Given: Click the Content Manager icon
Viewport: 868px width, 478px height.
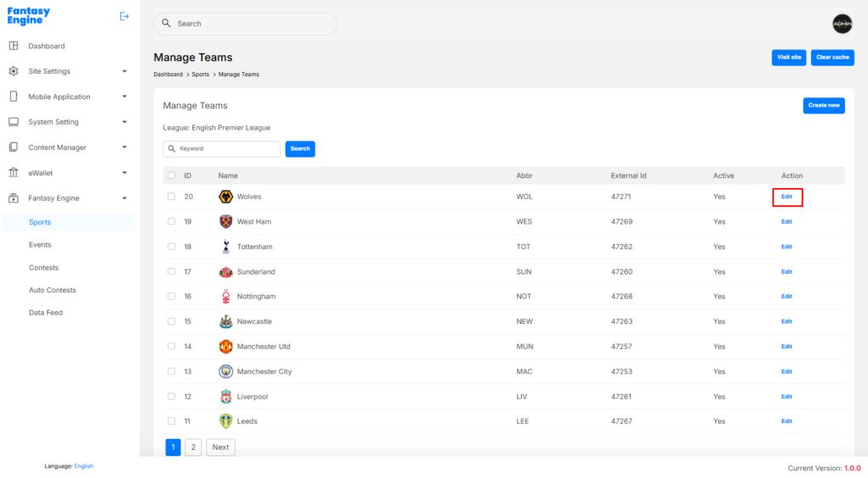Looking at the screenshot, I should [x=14, y=147].
